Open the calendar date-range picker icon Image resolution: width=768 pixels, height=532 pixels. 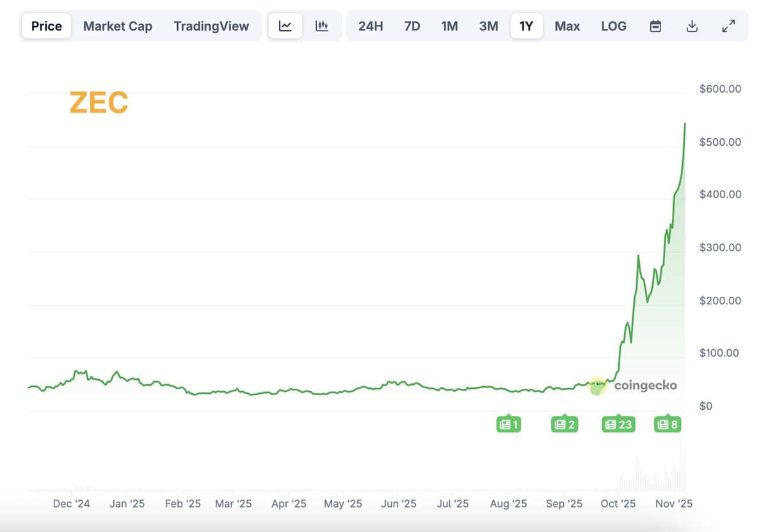pos(655,26)
